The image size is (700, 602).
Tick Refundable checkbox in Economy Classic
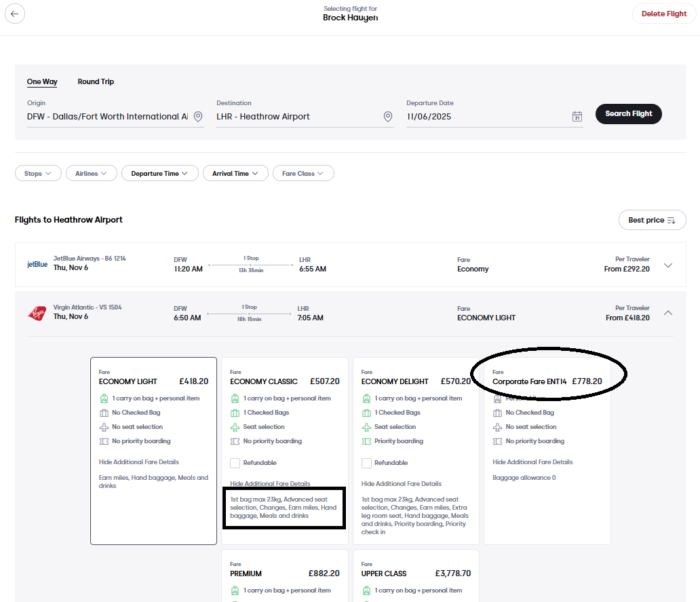click(x=235, y=463)
